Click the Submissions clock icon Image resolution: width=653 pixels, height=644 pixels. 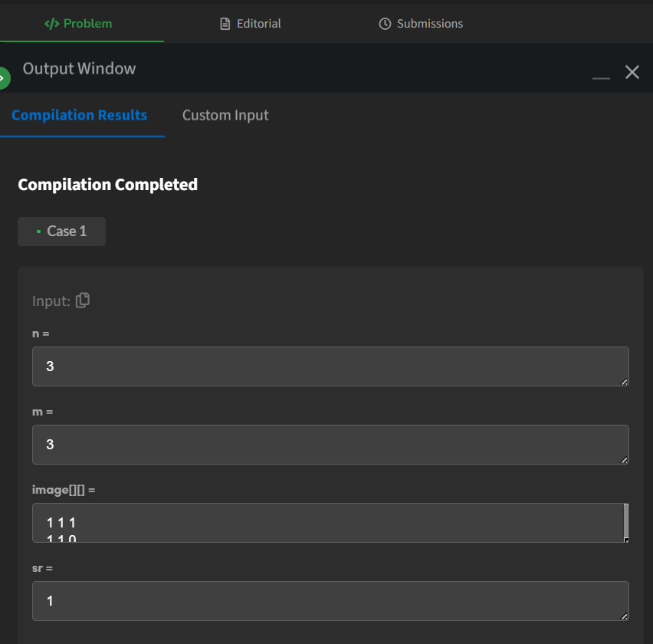click(x=385, y=24)
